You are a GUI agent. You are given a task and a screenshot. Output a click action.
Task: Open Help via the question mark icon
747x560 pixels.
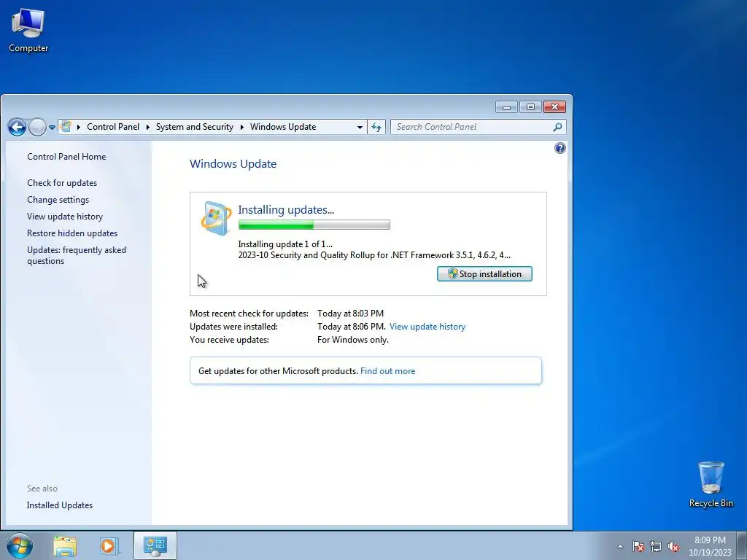560,148
